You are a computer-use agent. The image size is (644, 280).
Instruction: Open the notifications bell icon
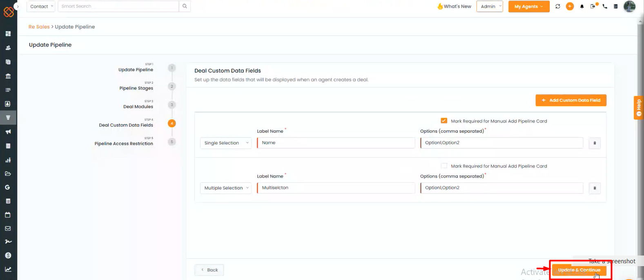pos(582,7)
